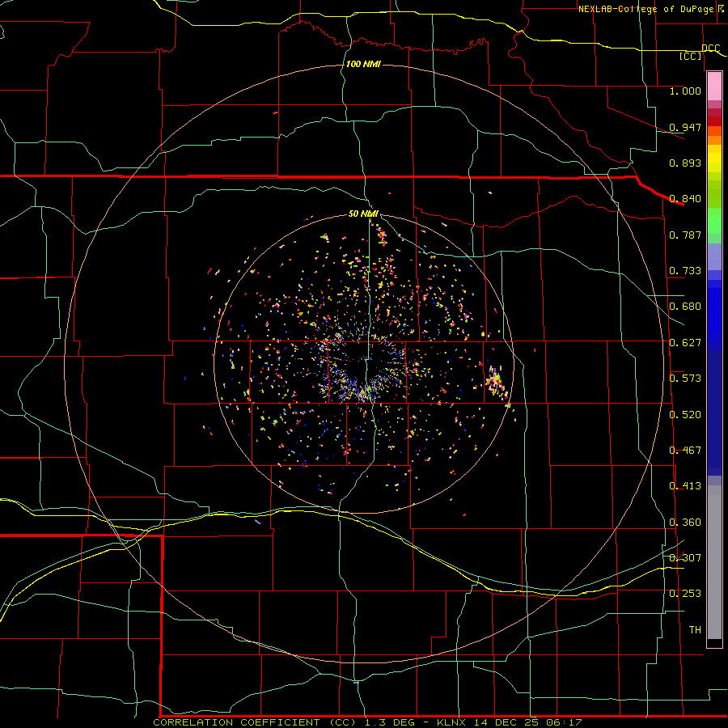Click the [CC] unit label
This screenshot has width=728, height=728.
[691, 56]
